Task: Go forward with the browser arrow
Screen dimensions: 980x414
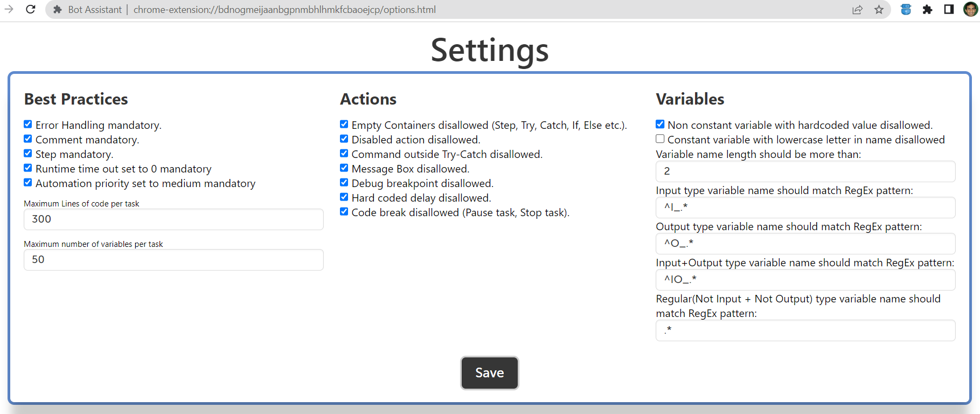Action: [x=9, y=9]
